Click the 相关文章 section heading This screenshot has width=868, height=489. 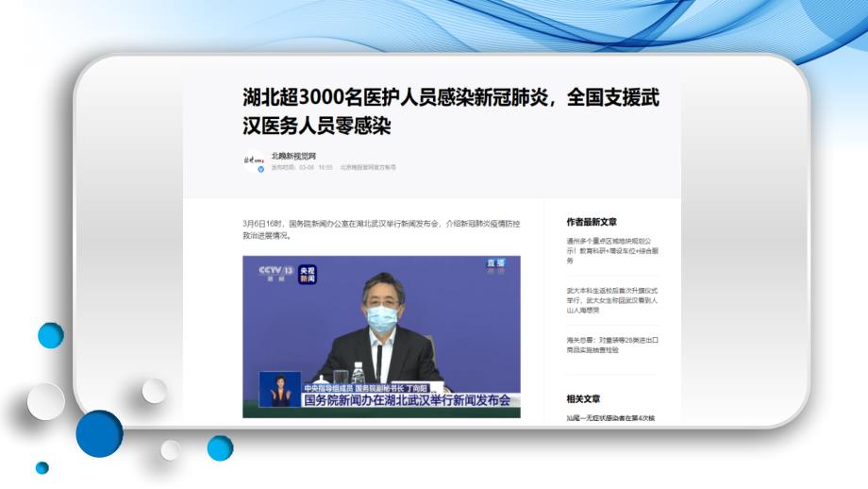[x=583, y=398]
